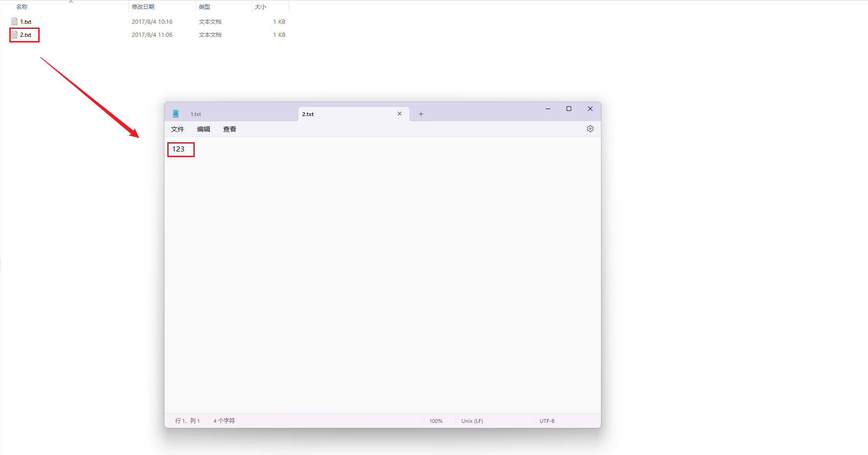This screenshot has height=455, width=868.
Task: Minimize the Notepad window
Action: pyautogui.click(x=547, y=109)
